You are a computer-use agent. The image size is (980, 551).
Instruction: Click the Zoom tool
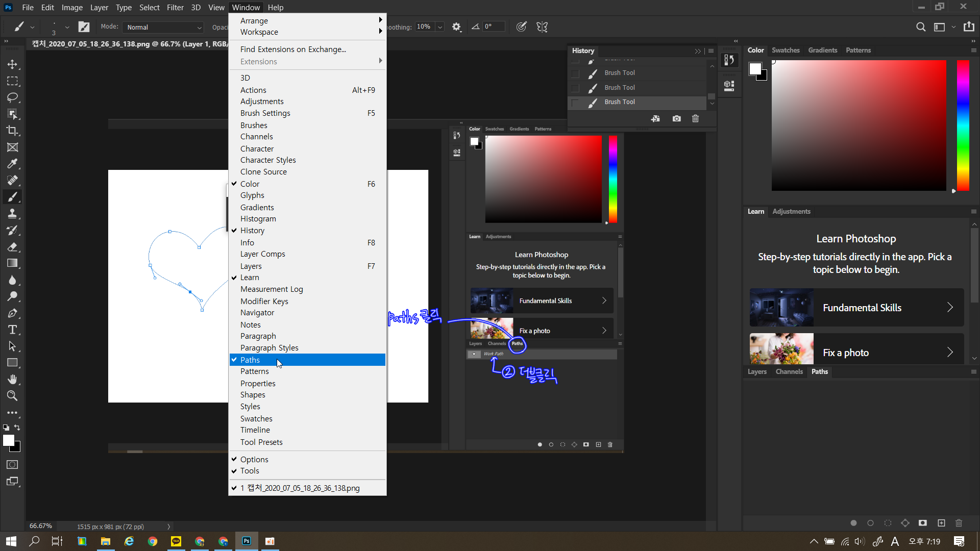pos(12,395)
